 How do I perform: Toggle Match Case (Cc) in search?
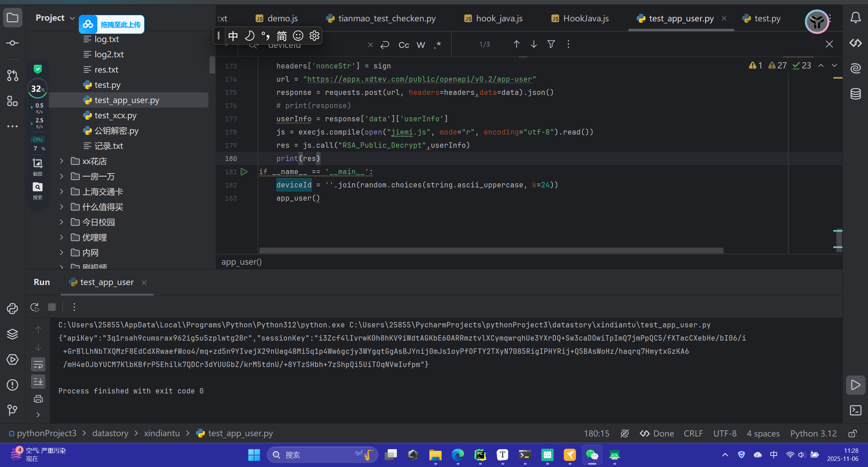pyautogui.click(x=404, y=45)
